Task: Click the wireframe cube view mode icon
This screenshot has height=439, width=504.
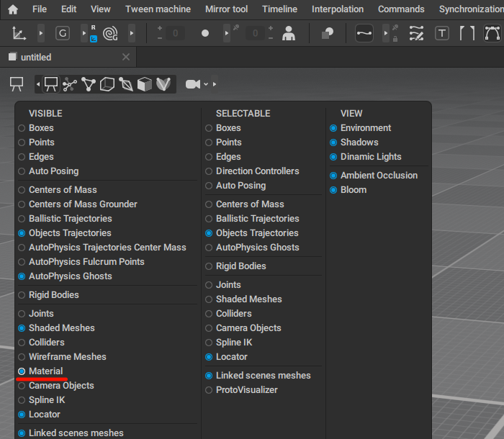Action: (x=107, y=84)
